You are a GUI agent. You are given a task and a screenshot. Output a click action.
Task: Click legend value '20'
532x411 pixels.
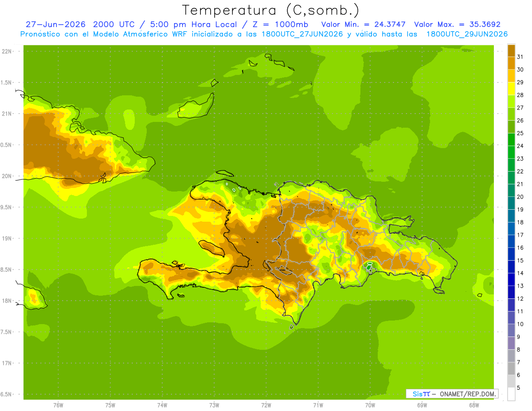pos(520,197)
